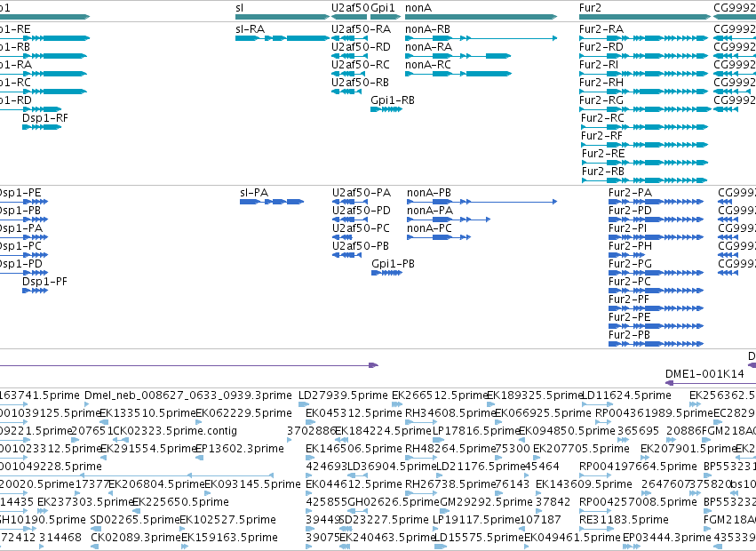
Task: Select EST LD27939.5prime
Action: [x=343, y=395]
